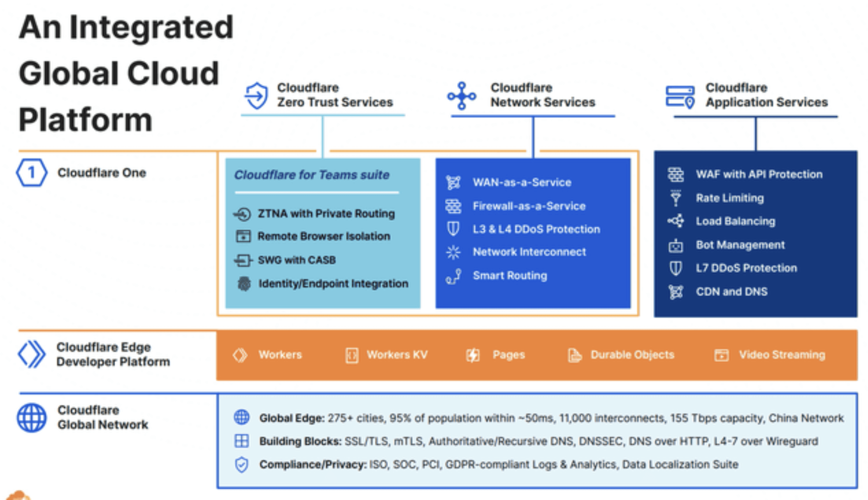Click the Video Streaming label
The width and height of the screenshot is (868, 500).
[x=782, y=355]
